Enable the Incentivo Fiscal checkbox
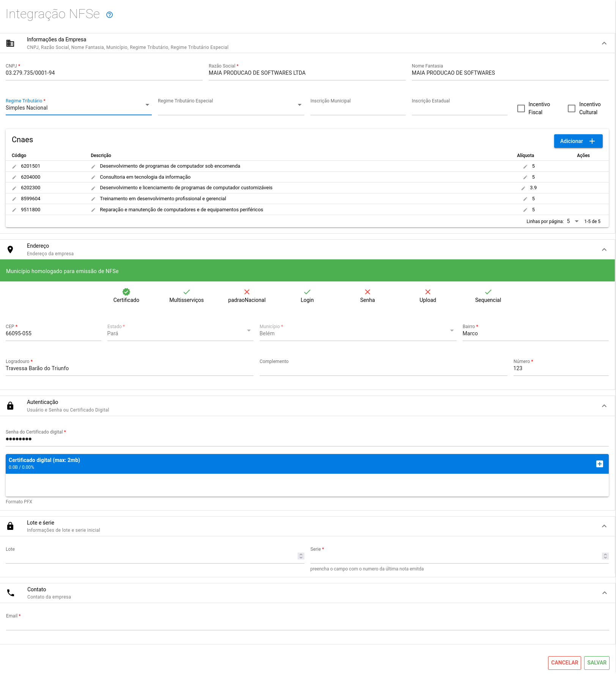Screen dimensions: 616x674 click(x=521, y=108)
